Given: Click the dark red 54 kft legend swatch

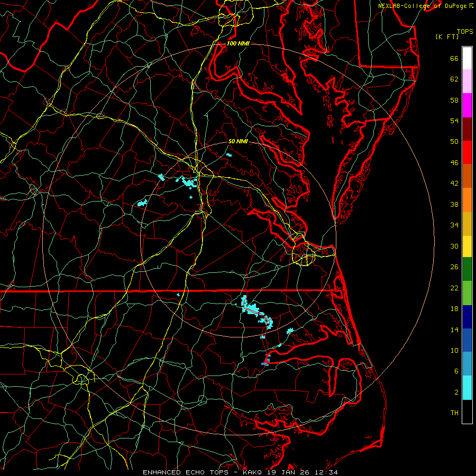Looking at the screenshot, I should (467, 129).
